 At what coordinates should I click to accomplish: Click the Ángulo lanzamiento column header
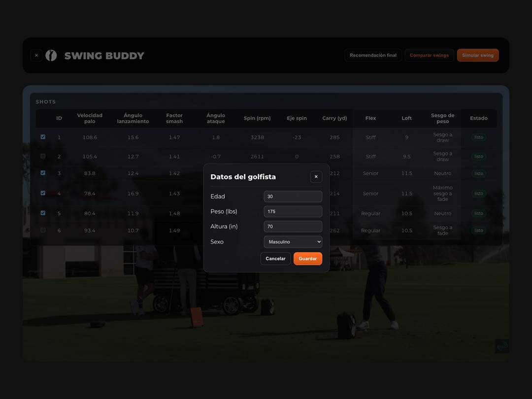(133, 118)
